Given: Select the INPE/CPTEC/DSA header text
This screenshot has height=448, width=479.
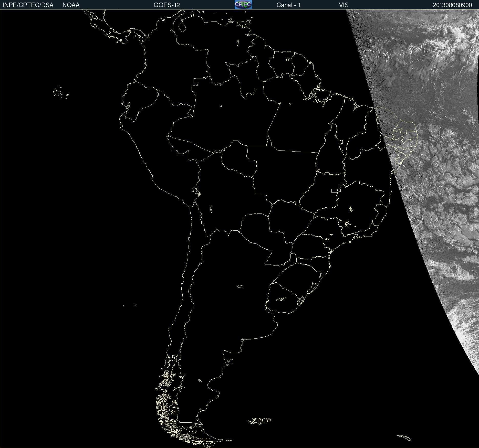Looking at the screenshot, I should [28, 5].
